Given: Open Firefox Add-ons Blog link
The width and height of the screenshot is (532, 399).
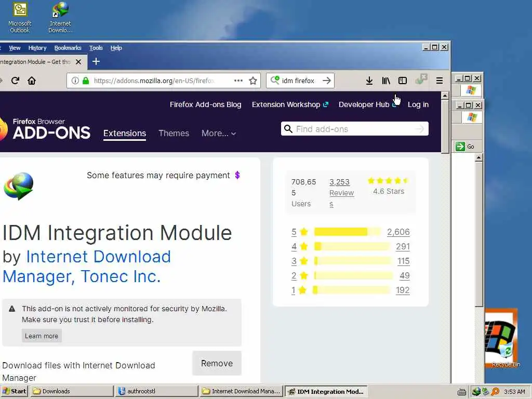Looking at the screenshot, I should [x=206, y=104].
